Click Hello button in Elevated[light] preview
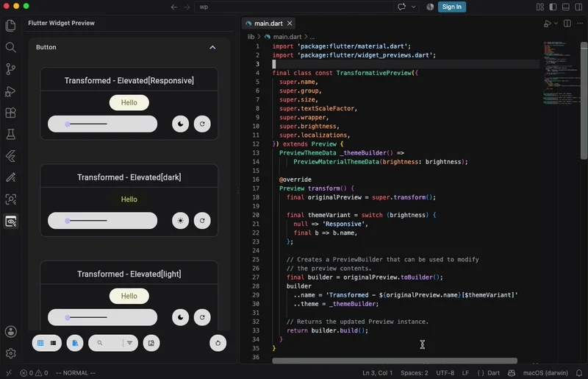 pyautogui.click(x=129, y=296)
